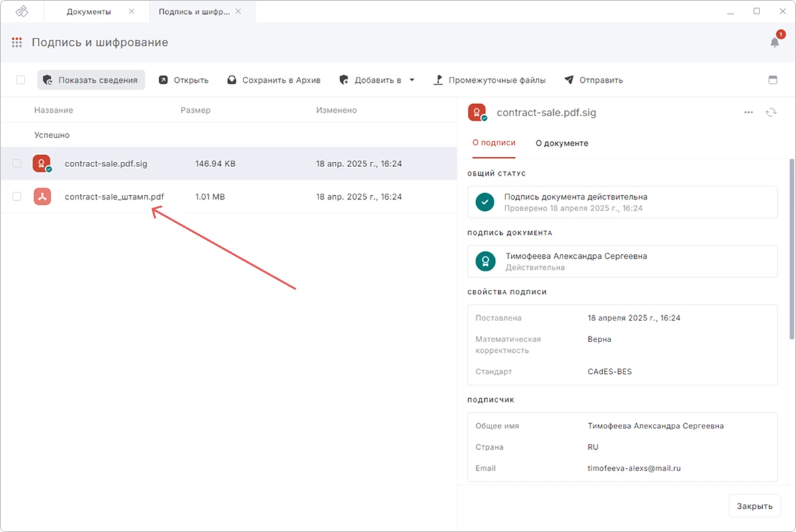Click the green checkmark general status icon
The height and width of the screenshot is (532, 796).
coord(486,202)
